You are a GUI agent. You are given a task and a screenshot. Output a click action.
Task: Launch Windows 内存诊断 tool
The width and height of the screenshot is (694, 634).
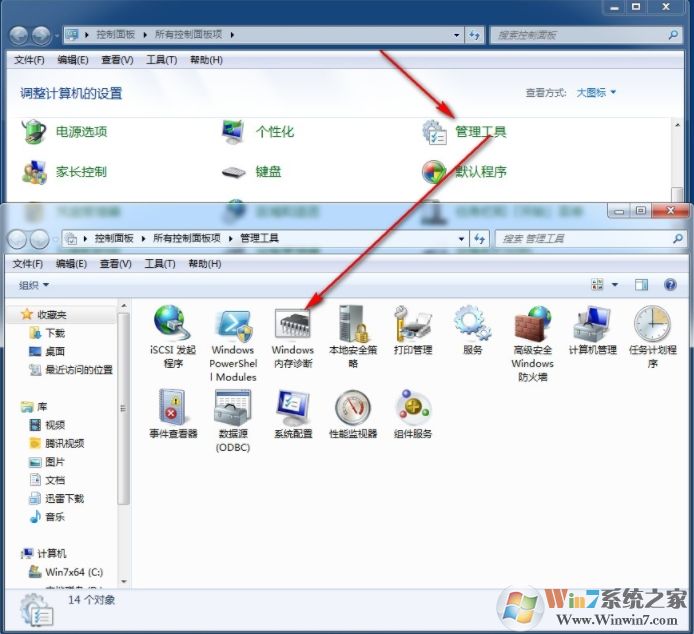(293, 337)
